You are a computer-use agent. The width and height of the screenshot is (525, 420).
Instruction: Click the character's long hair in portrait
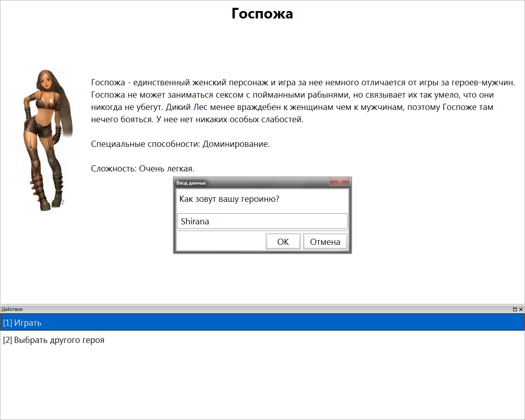coord(66,111)
